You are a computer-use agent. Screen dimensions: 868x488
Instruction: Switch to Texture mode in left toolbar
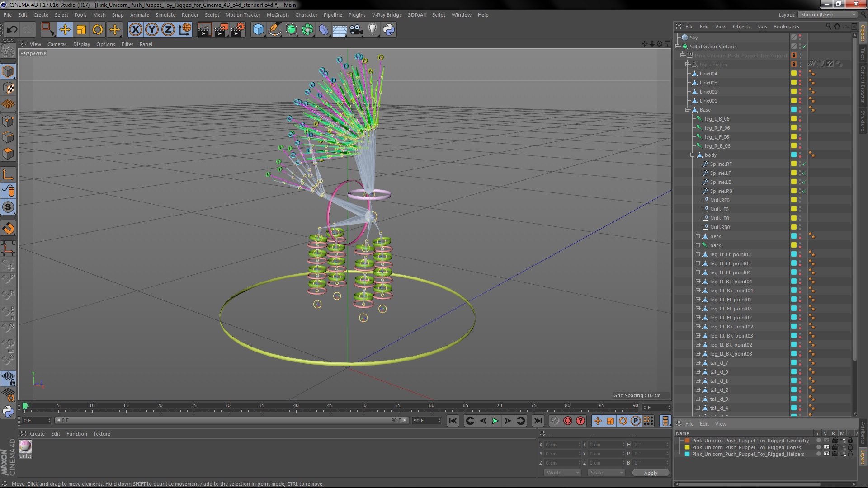8,88
